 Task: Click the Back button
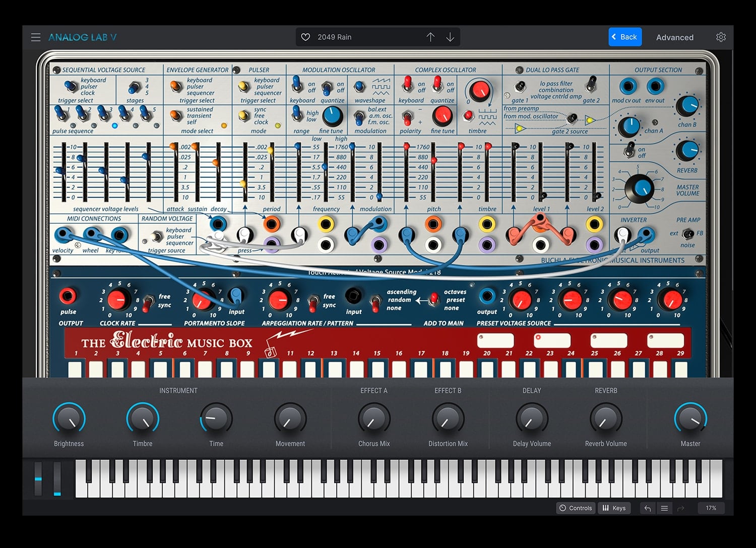(x=625, y=37)
